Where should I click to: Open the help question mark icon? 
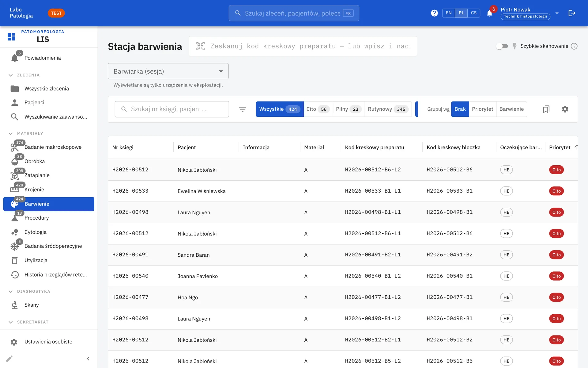(434, 13)
